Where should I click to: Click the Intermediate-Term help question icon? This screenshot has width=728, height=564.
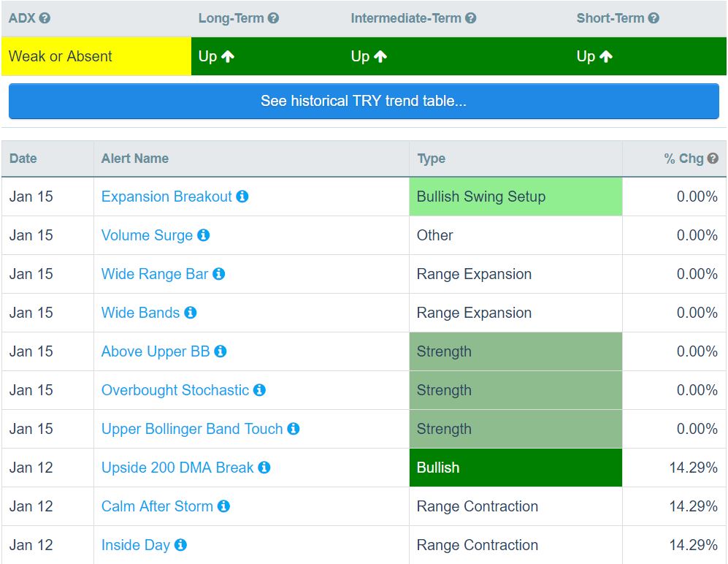click(471, 18)
